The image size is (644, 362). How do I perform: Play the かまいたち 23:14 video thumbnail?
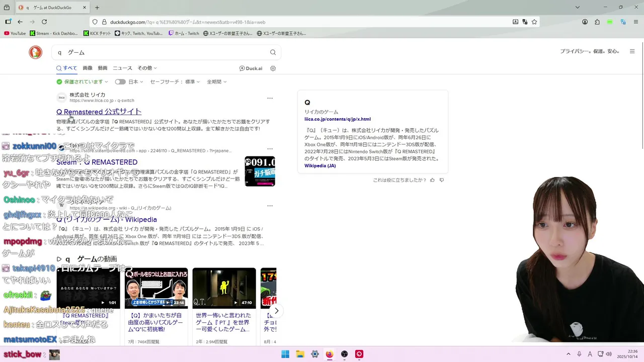[x=156, y=288]
